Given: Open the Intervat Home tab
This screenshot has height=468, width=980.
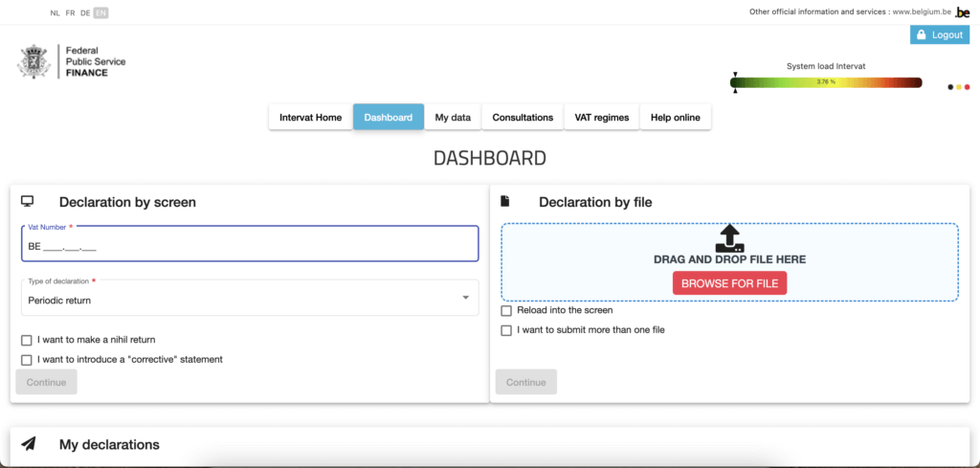Looking at the screenshot, I should pos(311,118).
